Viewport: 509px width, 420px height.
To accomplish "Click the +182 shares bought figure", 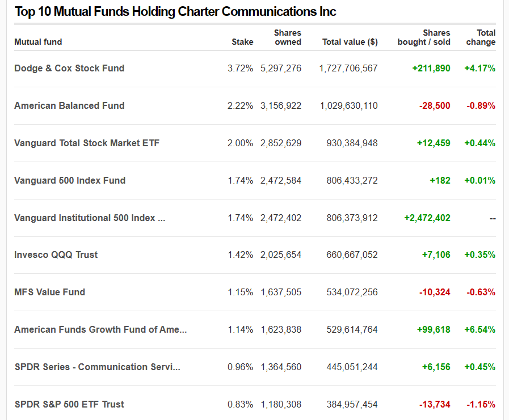I will pos(440,180).
